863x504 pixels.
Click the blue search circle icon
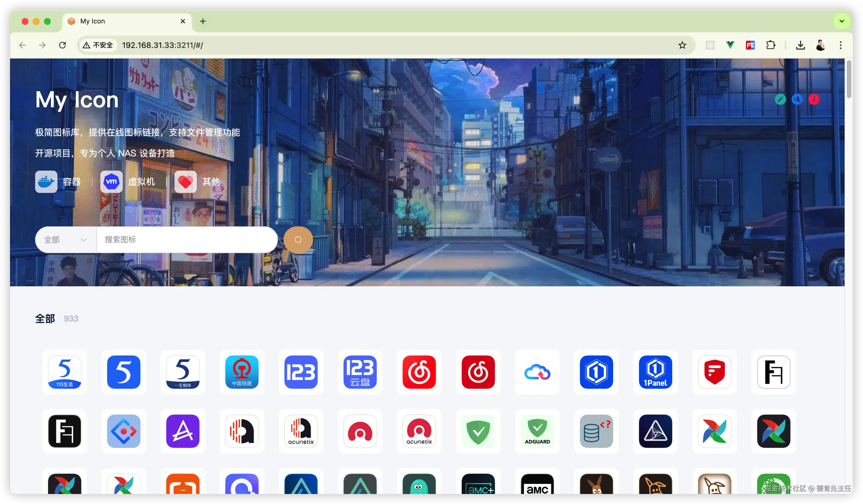click(797, 99)
